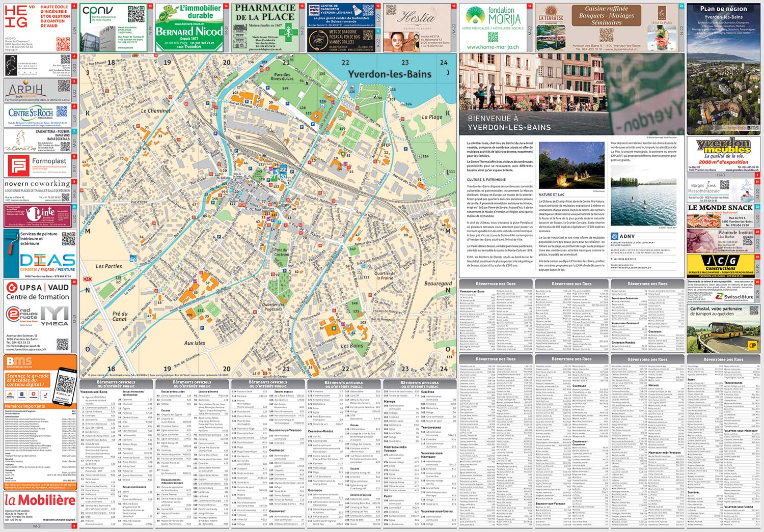The image size is (764, 532).
Task: Click the 'La Plage' map label
Action: [432, 117]
